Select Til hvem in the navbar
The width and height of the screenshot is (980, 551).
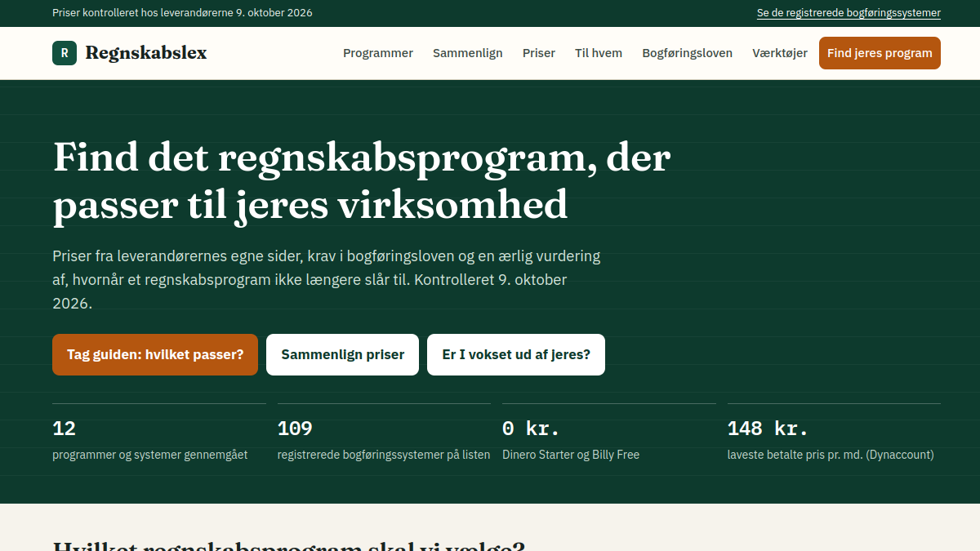pos(599,53)
